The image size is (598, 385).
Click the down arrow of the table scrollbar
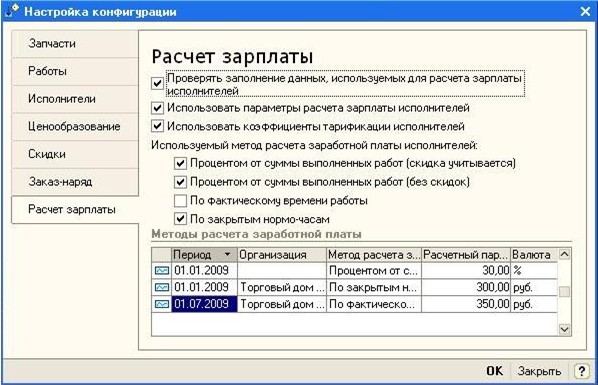[564, 329]
